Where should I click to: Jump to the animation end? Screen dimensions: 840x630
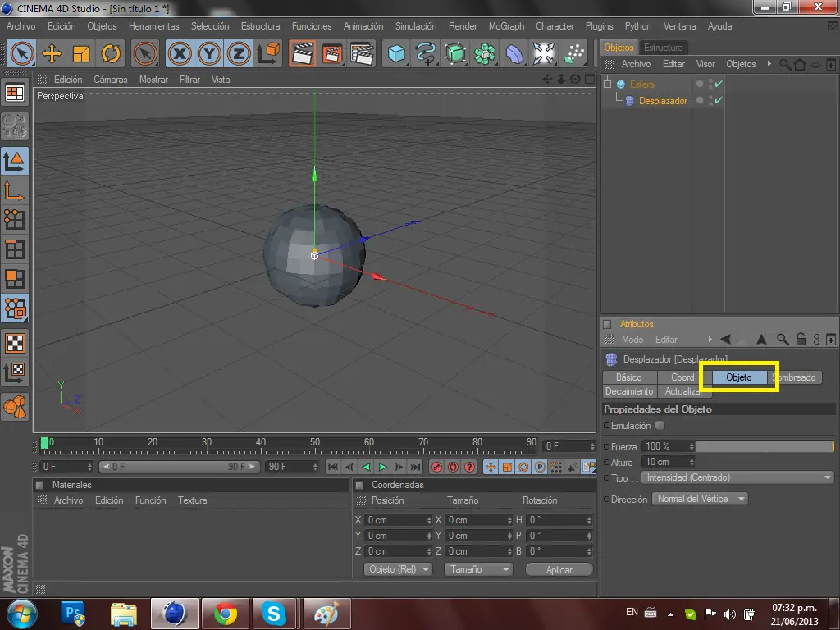coord(416,467)
